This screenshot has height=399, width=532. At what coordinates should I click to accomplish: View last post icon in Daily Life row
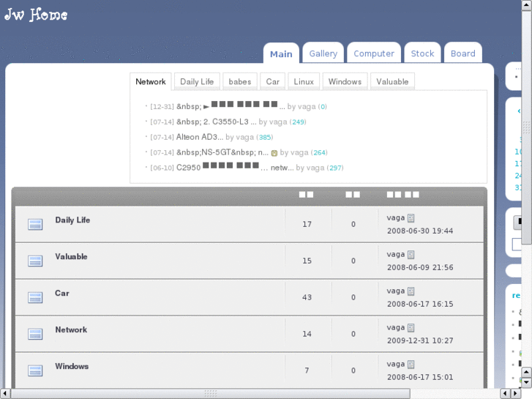pyautogui.click(x=411, y=218)
